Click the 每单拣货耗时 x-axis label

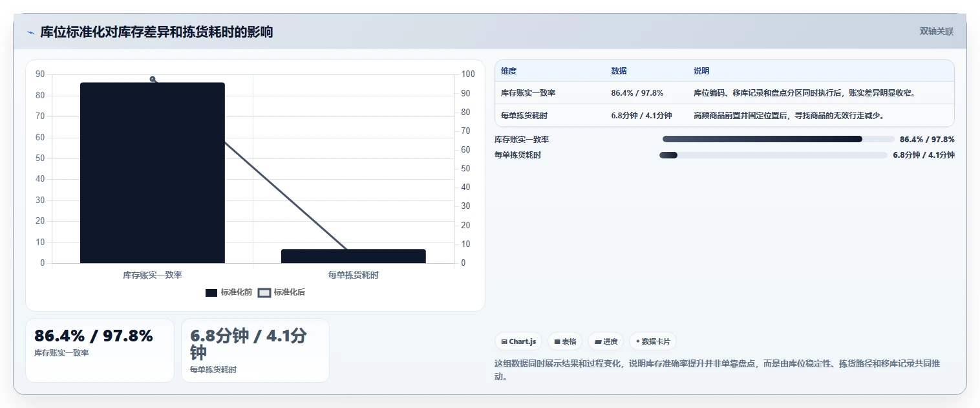point(354,275)
